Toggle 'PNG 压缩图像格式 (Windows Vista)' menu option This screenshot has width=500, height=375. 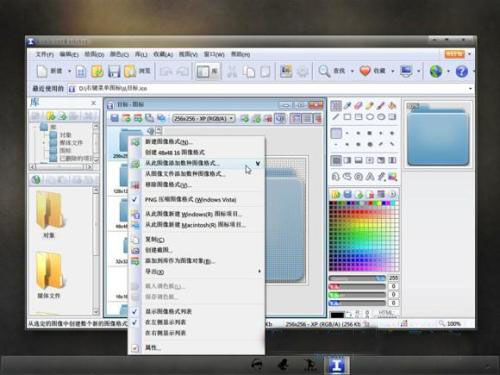[190, 200]
